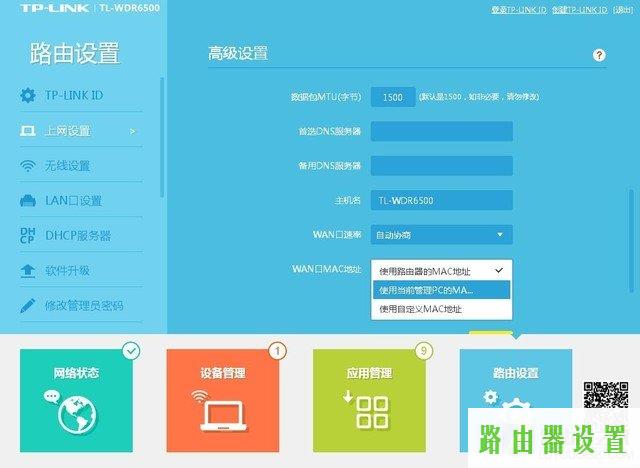
Task: Click the 退出 link at top right
Action: point(623,10)
